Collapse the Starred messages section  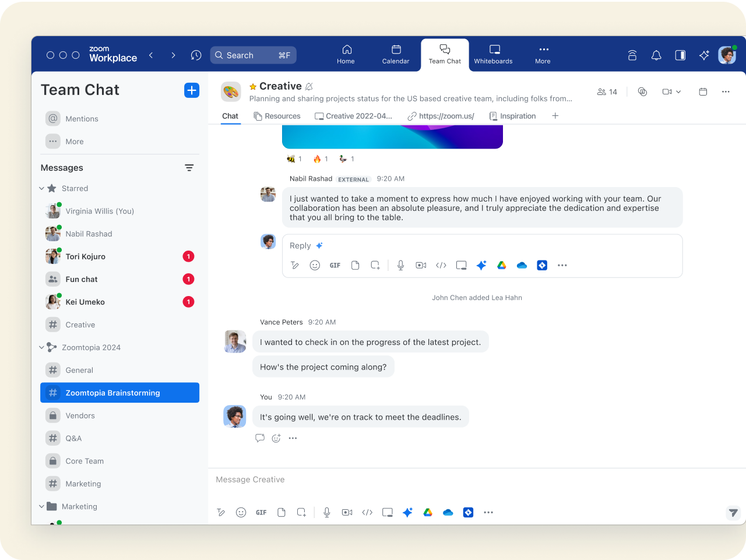[41, 188]
